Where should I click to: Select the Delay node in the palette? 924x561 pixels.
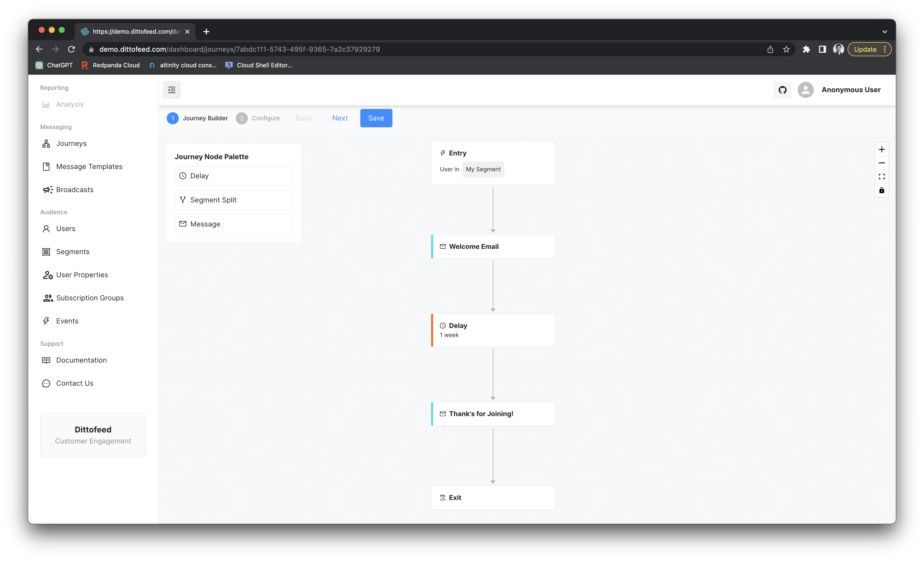point(234,176)
